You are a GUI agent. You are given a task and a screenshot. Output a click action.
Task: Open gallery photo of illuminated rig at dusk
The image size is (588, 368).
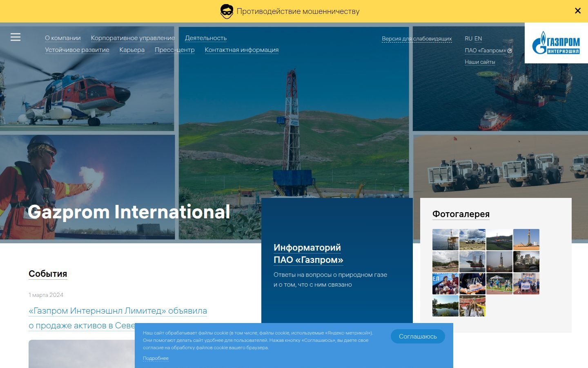click(x=499, y=262)
